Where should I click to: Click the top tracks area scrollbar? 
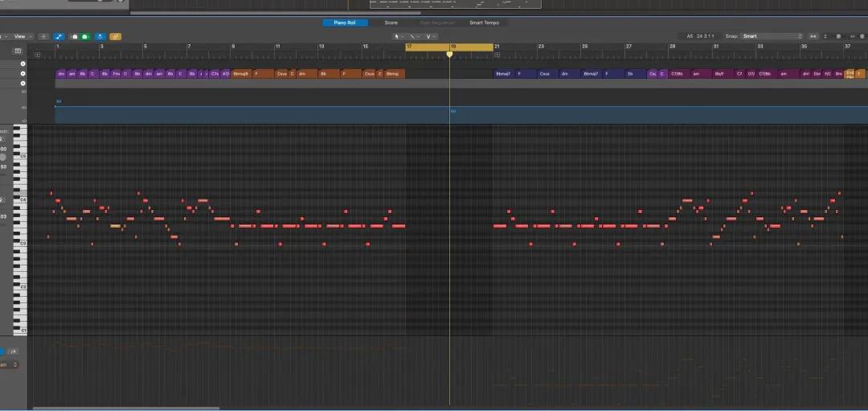[x=275, y=13]
